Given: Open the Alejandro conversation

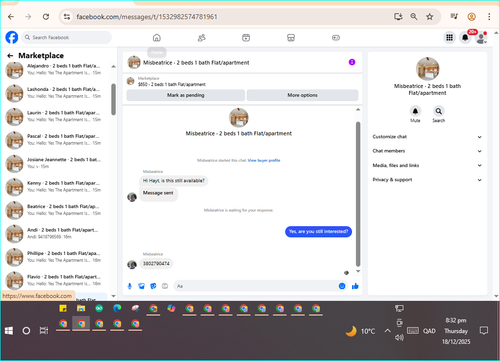Looking at the screenshot, I should [x=58, y=69].
